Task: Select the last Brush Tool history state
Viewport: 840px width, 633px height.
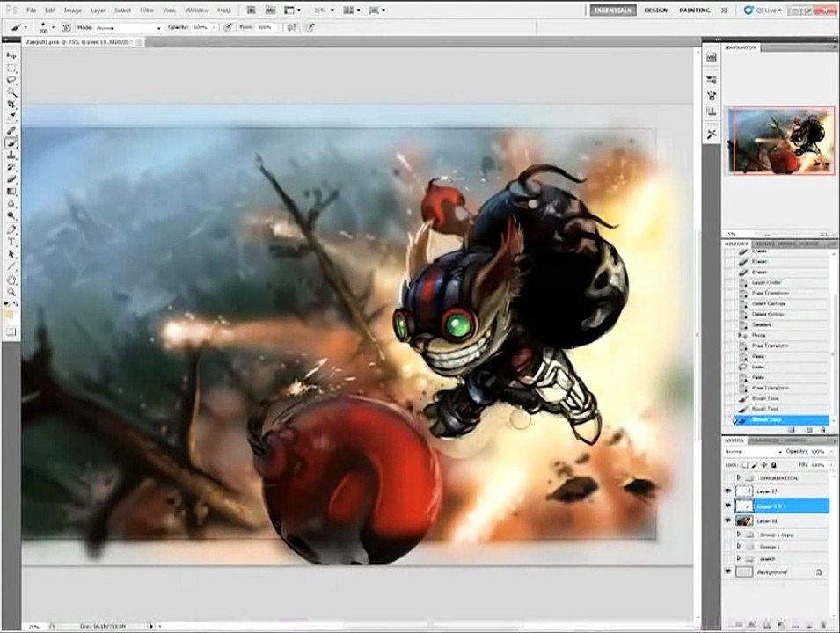Action: point(783,420)
